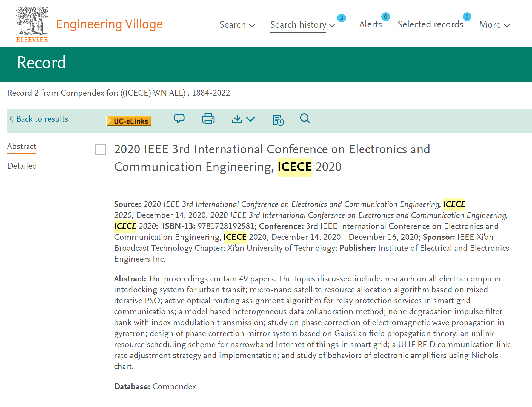The height and width of the screenshot is (407, 532).
Task: Click 'The proceedings contain 49 papers' text
Action: tap(212, 279)
